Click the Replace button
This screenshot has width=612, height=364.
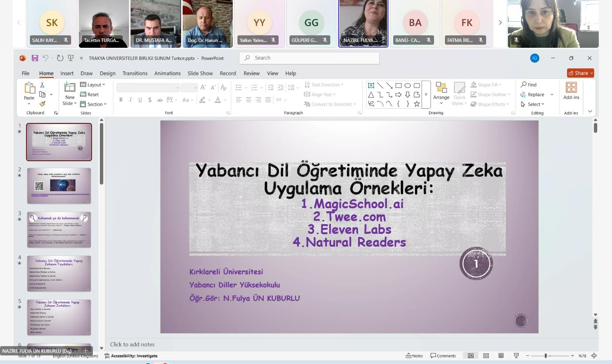532,94
